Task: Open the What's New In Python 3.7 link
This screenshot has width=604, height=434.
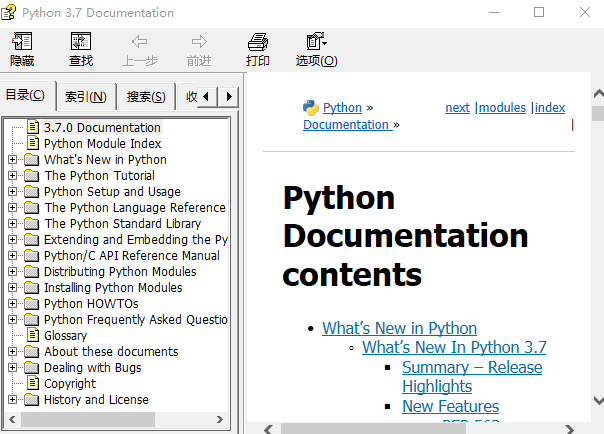Action: [454, 348]
